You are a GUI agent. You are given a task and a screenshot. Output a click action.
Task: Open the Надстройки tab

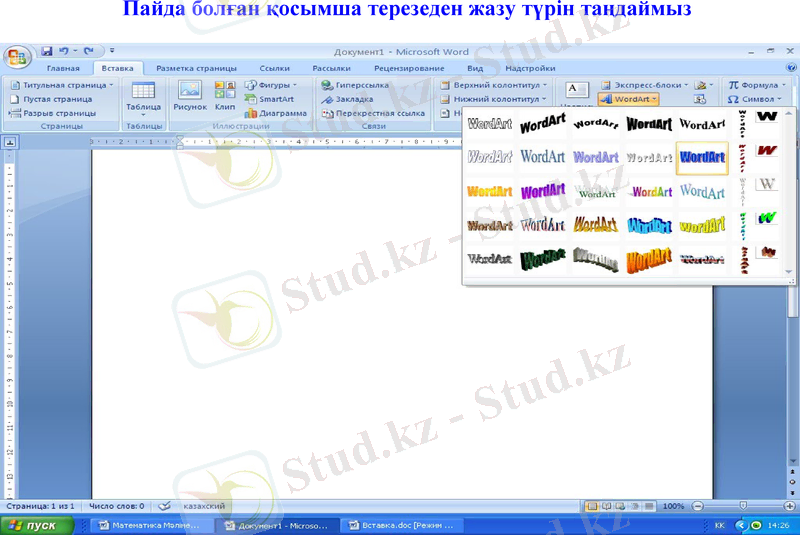coord(530,68)
